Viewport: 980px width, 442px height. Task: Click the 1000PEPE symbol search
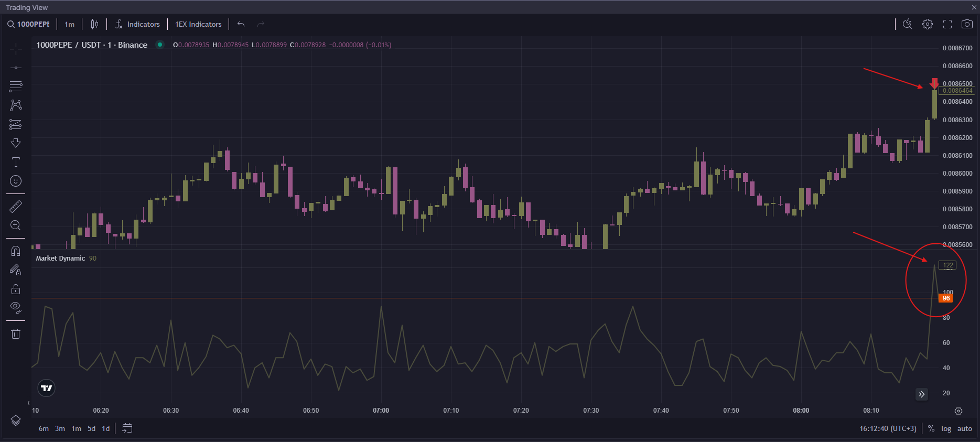coord(29,24)
